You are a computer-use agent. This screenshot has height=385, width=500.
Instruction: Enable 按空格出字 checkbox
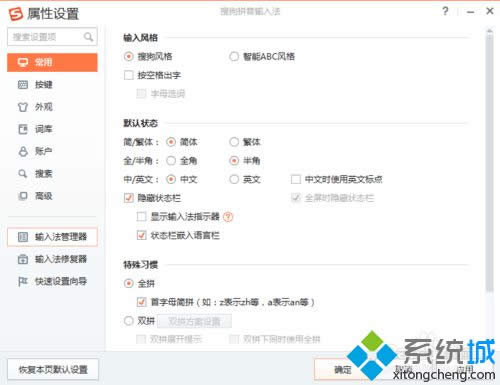pyautogui.click(x=129, y=75)
